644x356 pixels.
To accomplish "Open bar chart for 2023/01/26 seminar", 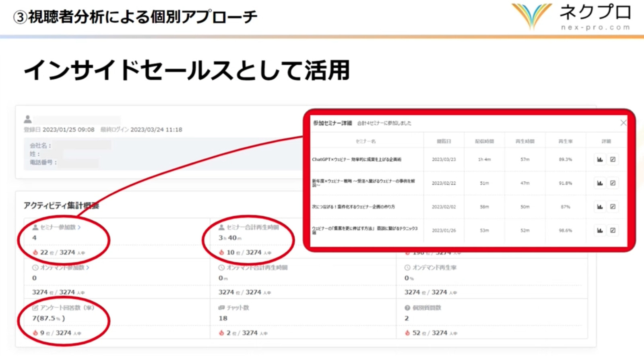I will pos(600,231).
